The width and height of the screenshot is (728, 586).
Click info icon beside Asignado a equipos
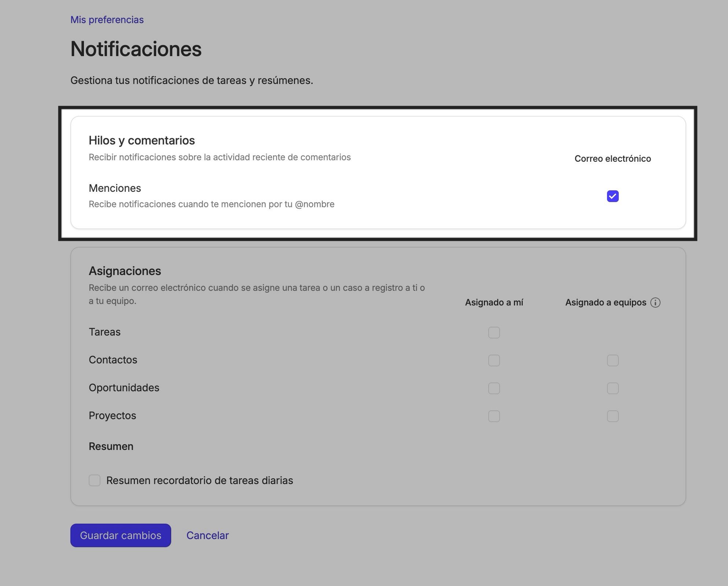[655, 303]
